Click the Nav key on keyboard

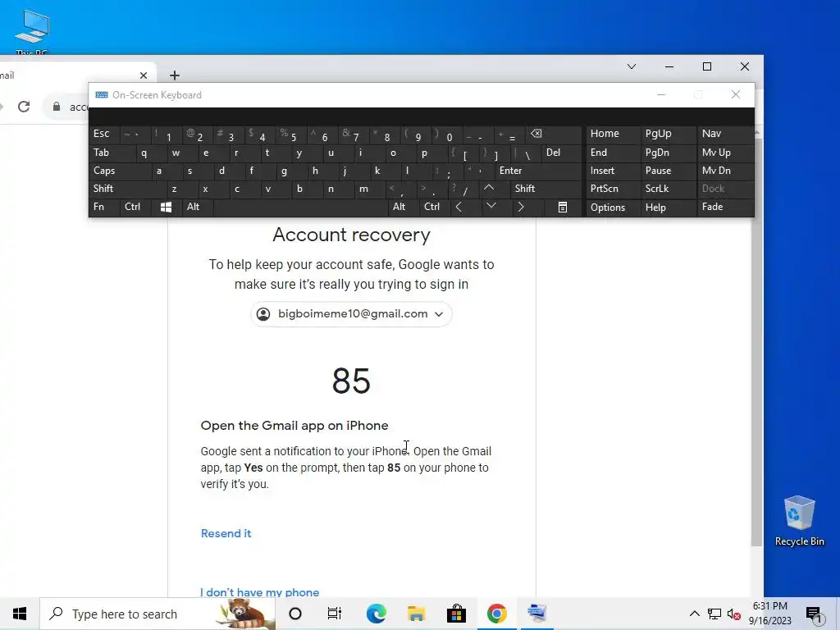(x=725, y=134)
